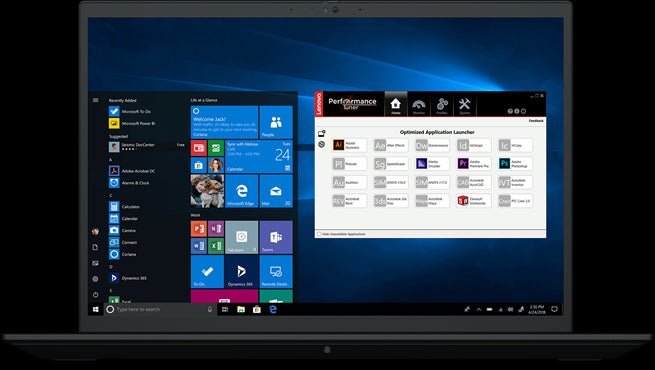Open Microsoft To Do from Recently Added
Image resolution: width=655 pixels, height=370 pixels.
click(x=131, y=112)
